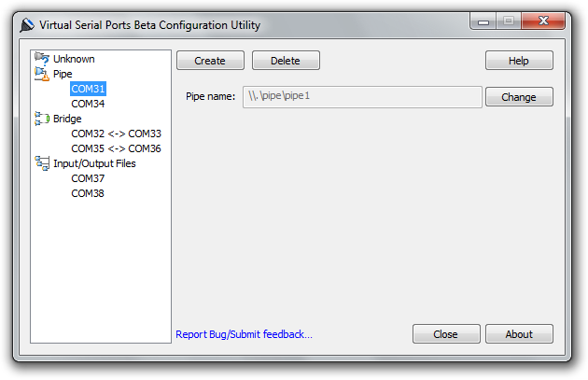Select the COM34 pipe port
This screenshot has width=588, height=380.
pyautogui.click(x=88, y=104)
